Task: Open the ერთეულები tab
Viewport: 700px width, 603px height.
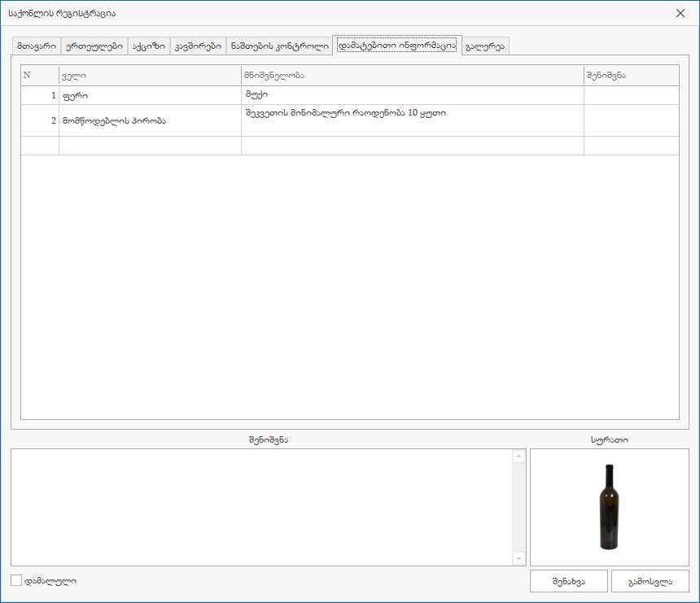Action: [94, 46]
